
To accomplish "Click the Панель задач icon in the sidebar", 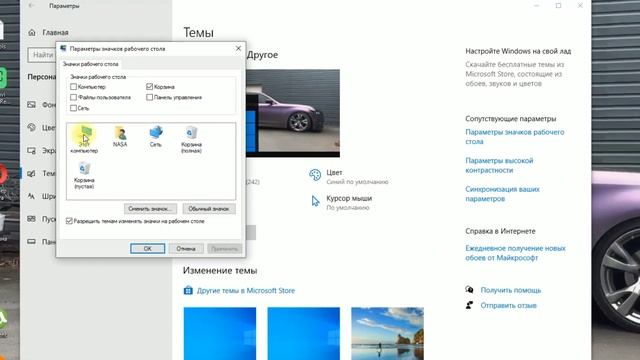I will click(x=32, y=242).
